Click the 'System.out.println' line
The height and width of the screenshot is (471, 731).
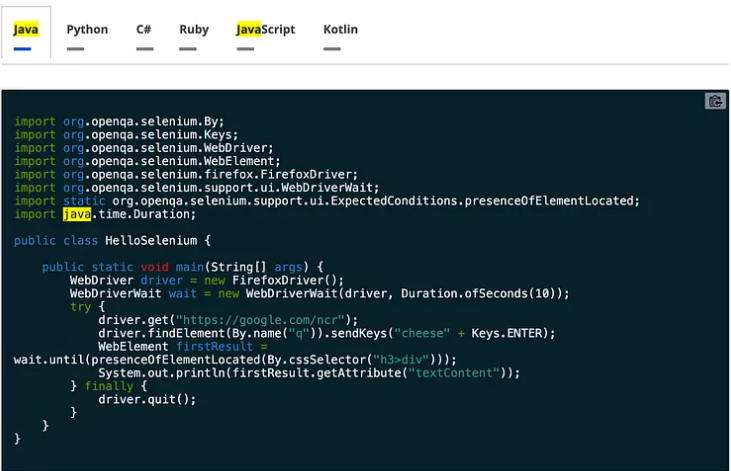pos(309,373)
